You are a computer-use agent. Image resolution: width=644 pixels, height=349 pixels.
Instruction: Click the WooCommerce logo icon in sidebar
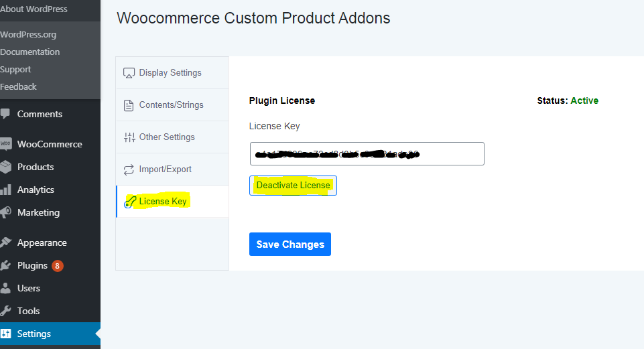pos(5,144)
